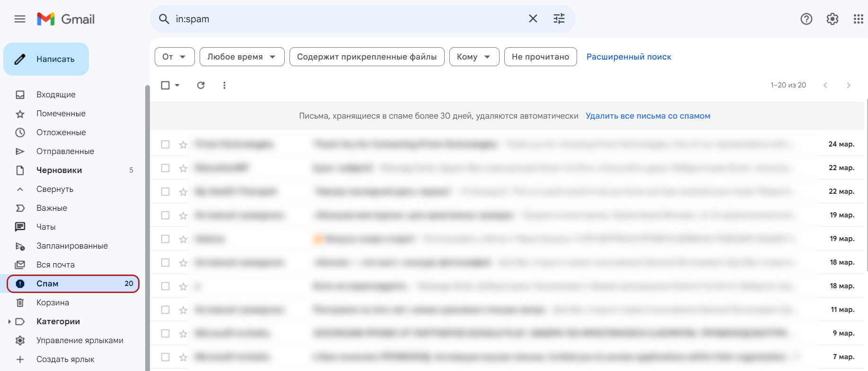Select the Спам folder
The height and width of the screenshot is (371, 868).
(x=73, y=284)
